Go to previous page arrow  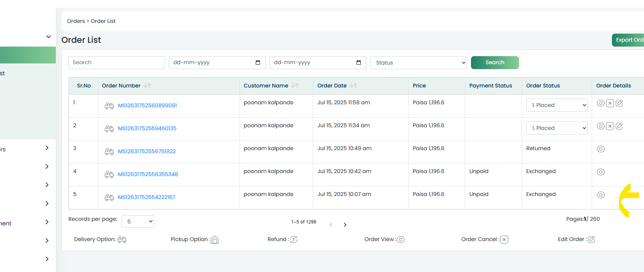coord(331,225)
